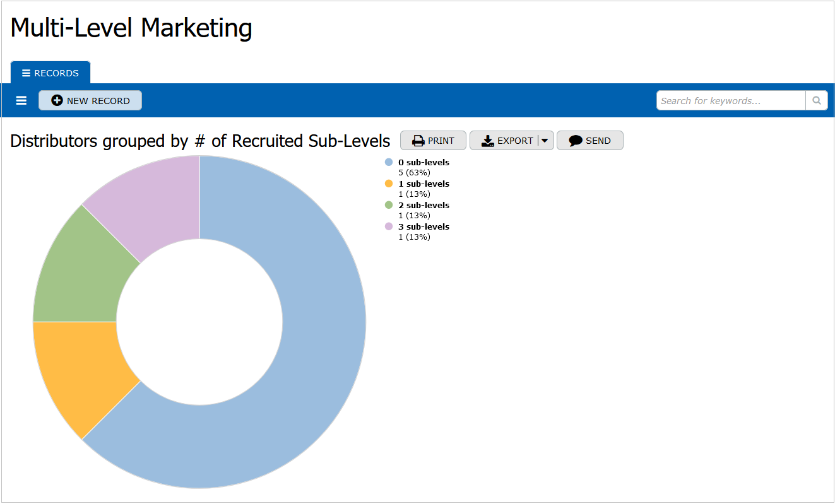This screenshot has width=835, height=504.
Task: Click the magnifying glass search icon
Action: (x=816, y=100)
